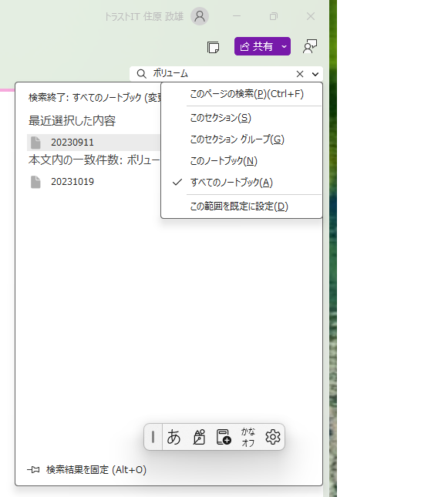The height and width of the screenshot is (497, 448).
Task: Click page icon beside 20231019
Action: click(35, 182)
